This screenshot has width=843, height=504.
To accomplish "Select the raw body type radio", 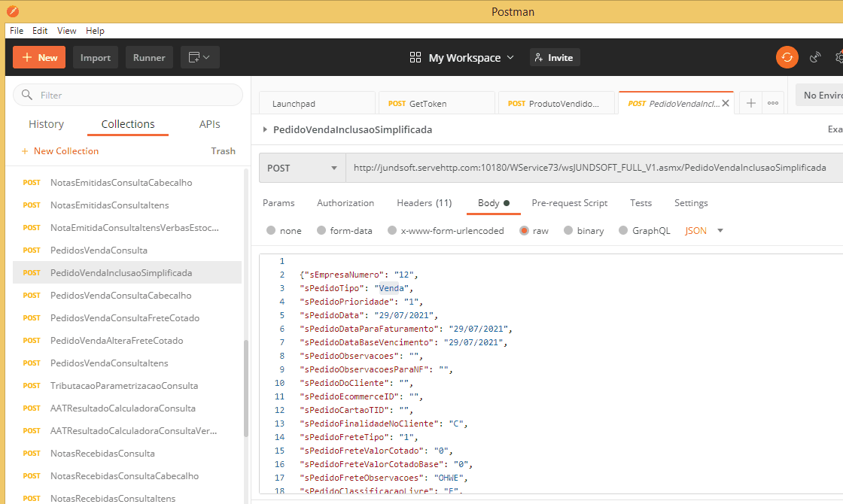I will [524, 231].
